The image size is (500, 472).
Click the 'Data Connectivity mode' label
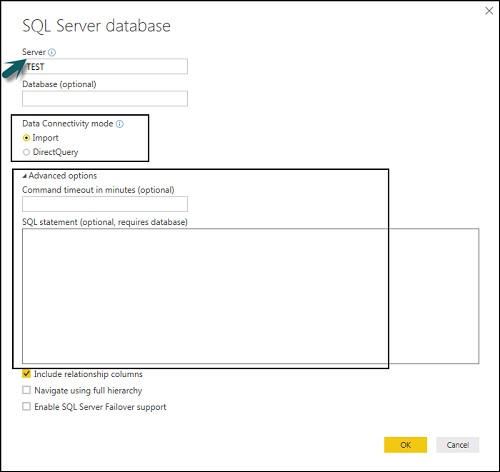tap(68, 124)
